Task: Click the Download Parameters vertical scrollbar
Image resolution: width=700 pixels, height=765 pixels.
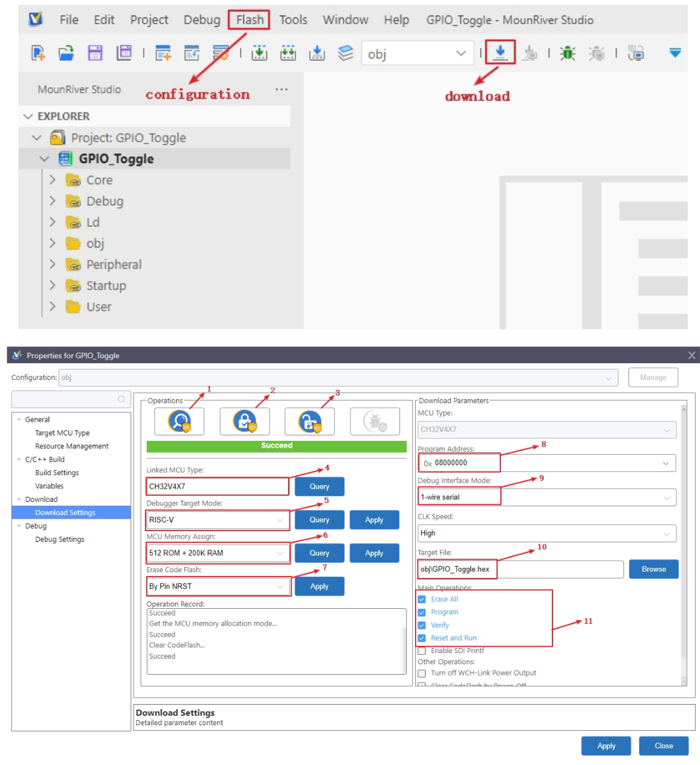Action: [684, 546]
